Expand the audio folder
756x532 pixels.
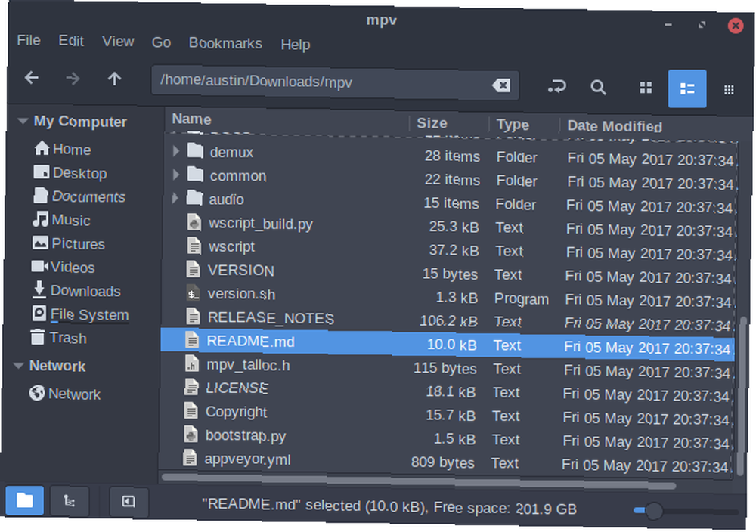point(175,197)
